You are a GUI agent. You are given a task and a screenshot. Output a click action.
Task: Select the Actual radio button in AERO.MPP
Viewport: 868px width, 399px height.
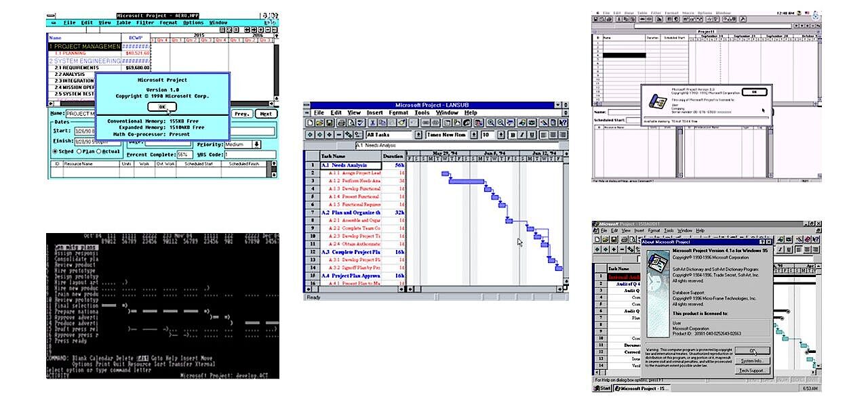tap(107, 152)
